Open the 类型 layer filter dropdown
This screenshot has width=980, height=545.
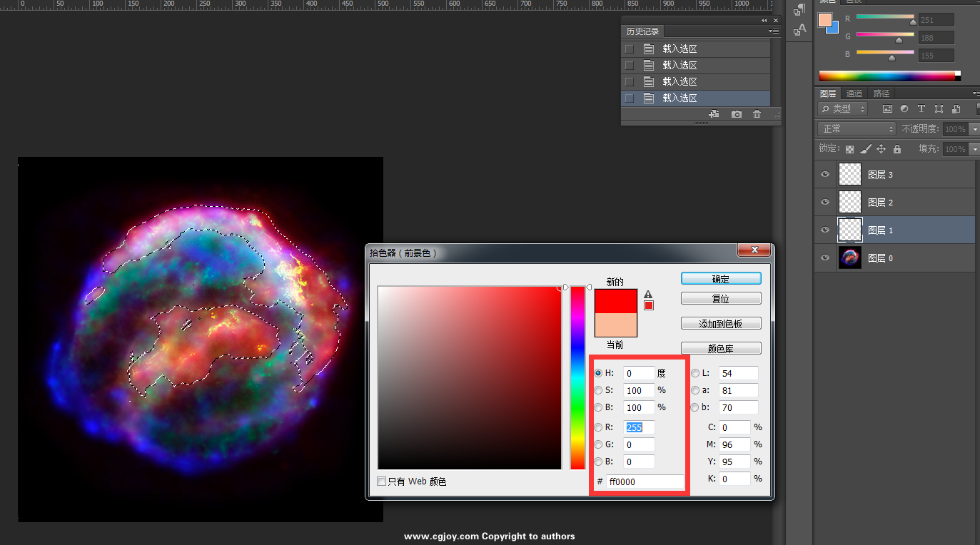[842, 109]
